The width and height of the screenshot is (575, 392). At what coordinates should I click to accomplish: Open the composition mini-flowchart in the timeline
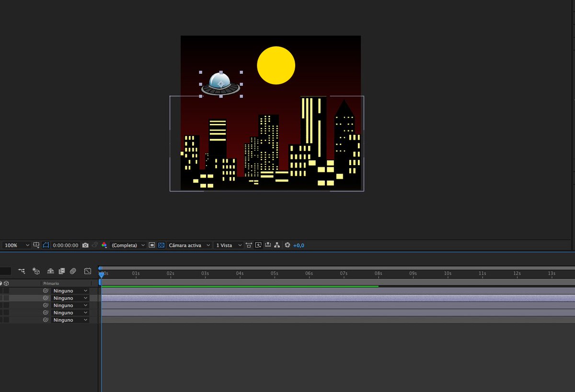(22, 271)
